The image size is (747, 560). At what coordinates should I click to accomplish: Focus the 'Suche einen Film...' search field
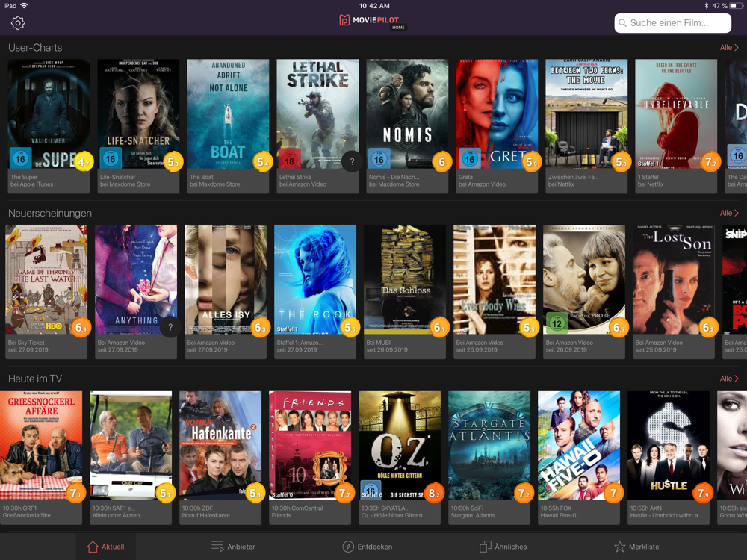click(x=673, y=23)
